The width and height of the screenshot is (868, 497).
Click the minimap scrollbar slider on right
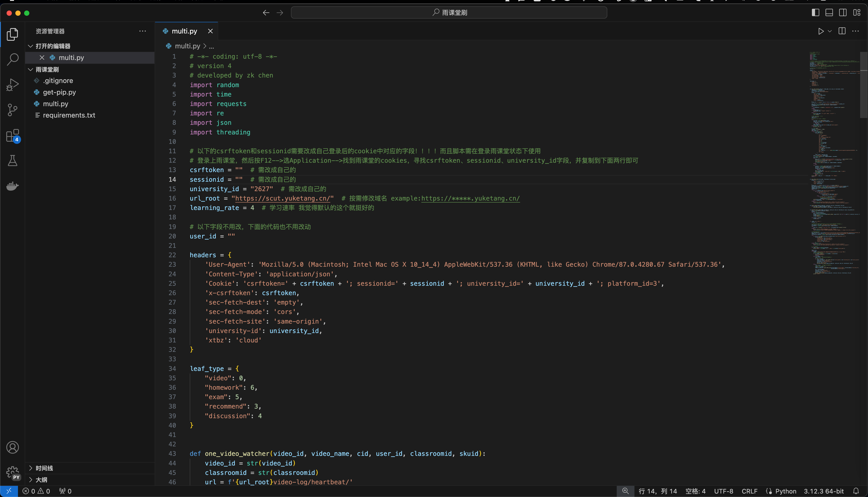[864, 85]
